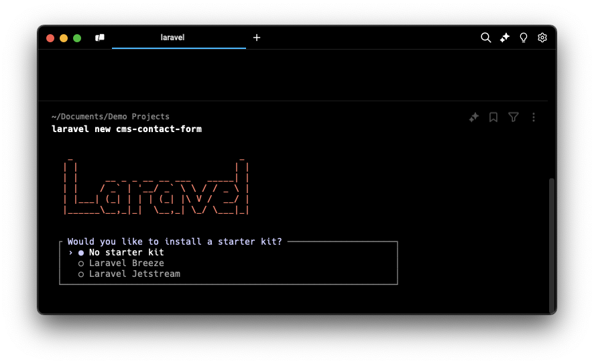Switch to the laravel tab
Screen dimensions: 594x364
(172, 38)
